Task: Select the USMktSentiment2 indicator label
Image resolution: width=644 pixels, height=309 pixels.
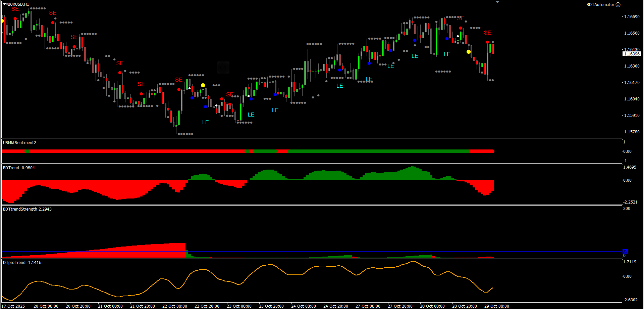Action: [19, 143]
